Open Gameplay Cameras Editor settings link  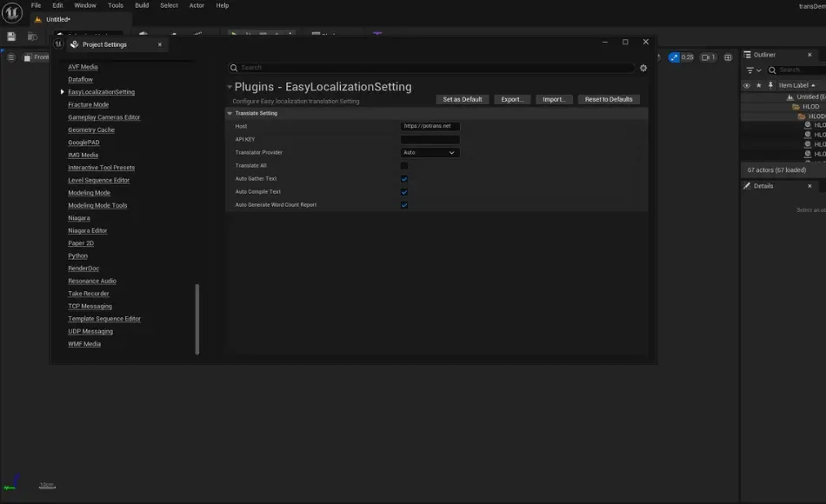[x=103, y=117]
